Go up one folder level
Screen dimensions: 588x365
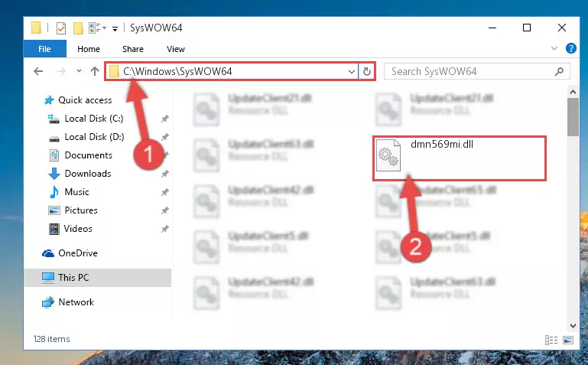[95, 71]
